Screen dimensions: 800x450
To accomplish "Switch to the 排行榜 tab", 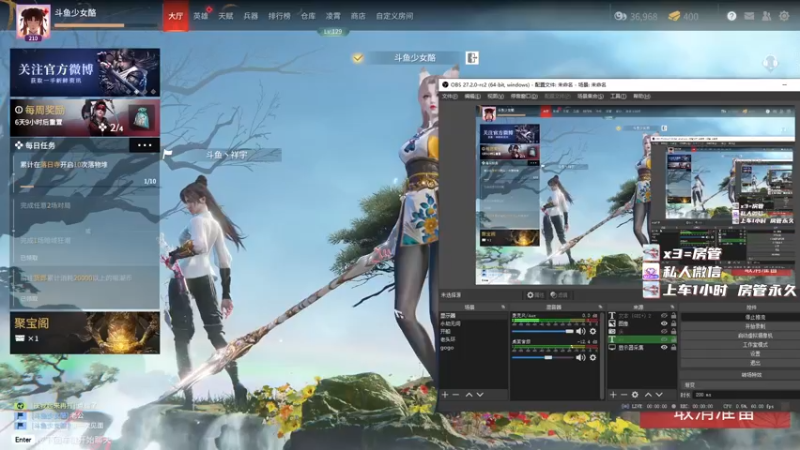I will [279, 16].
